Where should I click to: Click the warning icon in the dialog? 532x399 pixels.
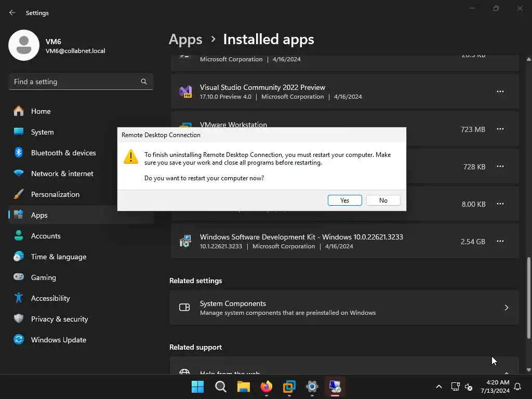[x=131, y=157]
